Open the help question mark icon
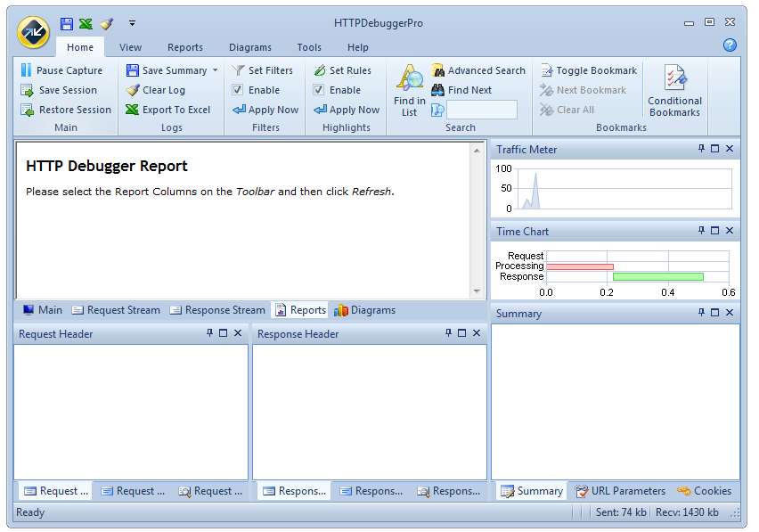The width and height of the screenshot is (759, 532). (730, 45)
